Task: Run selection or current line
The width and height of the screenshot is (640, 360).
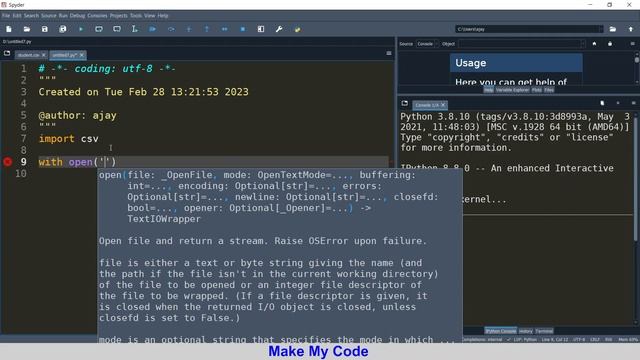Action: [134, 29]
